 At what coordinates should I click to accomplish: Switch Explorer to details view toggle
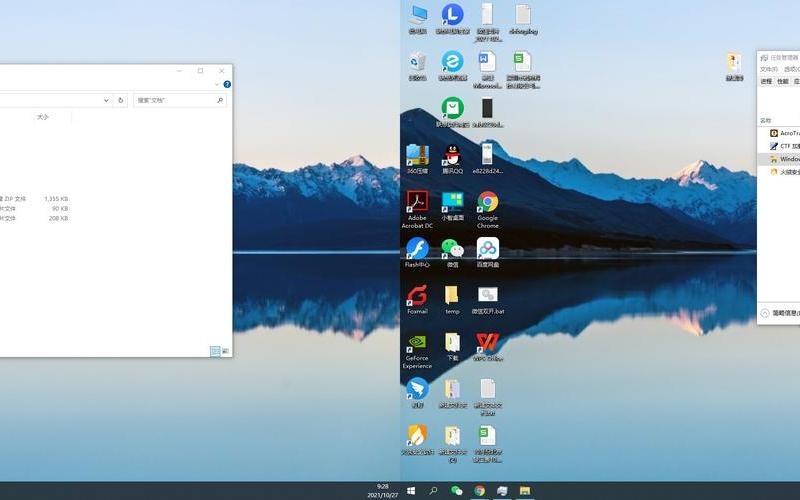click(215, 351)
